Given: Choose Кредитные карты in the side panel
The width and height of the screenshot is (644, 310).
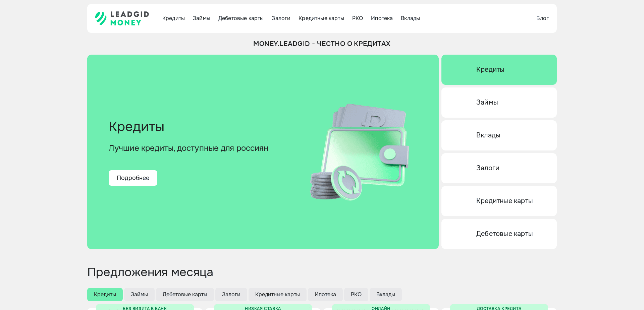Looking at the screenshot, I should point(499,201).
